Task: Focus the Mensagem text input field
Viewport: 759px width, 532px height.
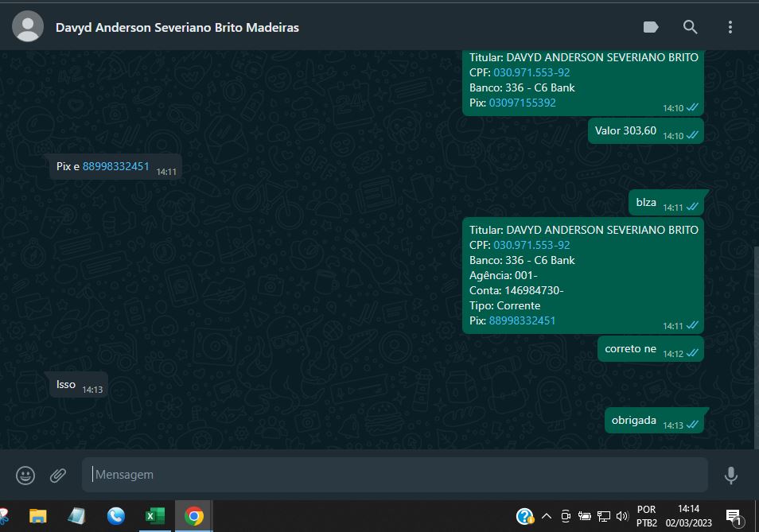Action: click(395, 475)
